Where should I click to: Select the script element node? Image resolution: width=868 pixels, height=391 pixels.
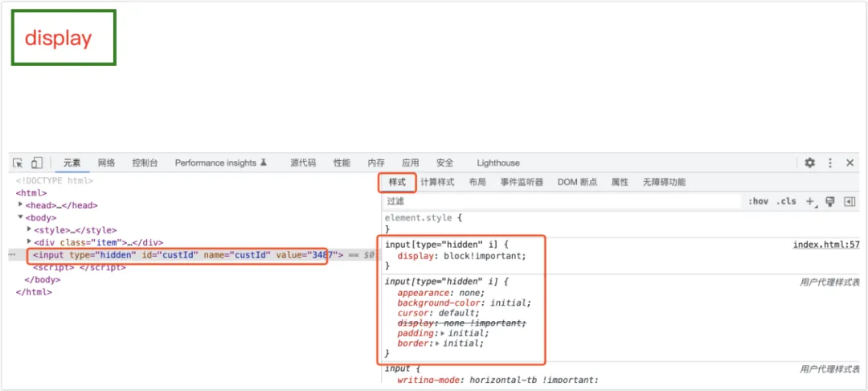[80, 267]
